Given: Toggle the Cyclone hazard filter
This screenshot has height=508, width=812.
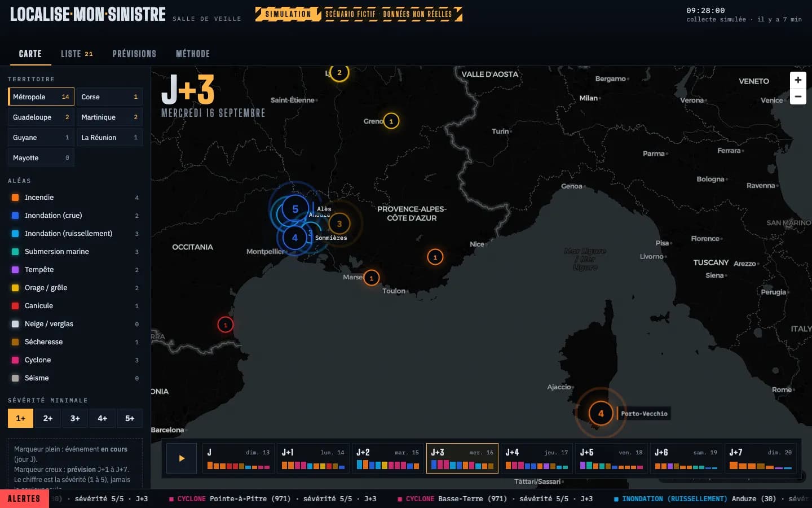Looking at the screenshot, I should pos(75,360).
